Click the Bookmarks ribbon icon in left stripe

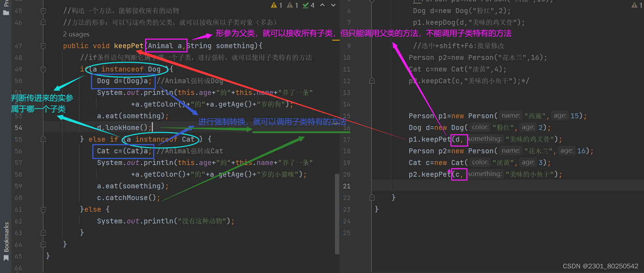tap(6, 258)
